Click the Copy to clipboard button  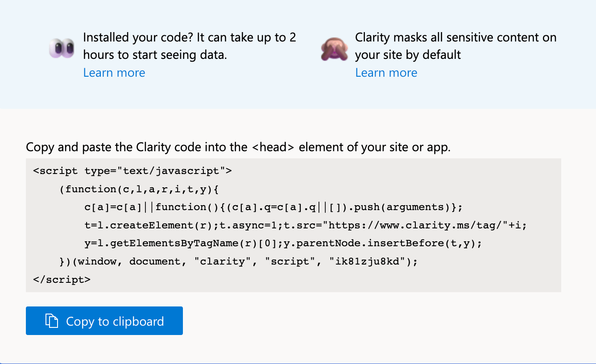point(104,320)
